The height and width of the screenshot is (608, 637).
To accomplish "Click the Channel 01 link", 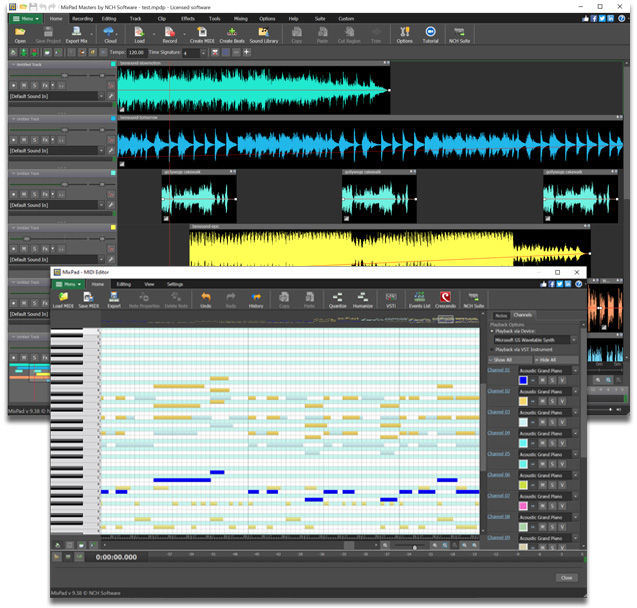I will coord(498,370).
